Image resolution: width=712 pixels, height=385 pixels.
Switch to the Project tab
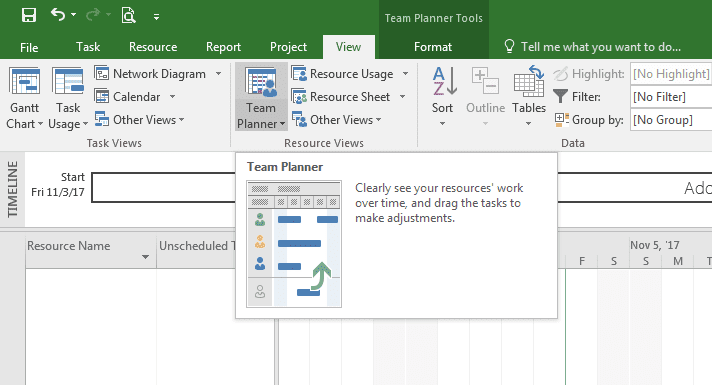point(288,47)
